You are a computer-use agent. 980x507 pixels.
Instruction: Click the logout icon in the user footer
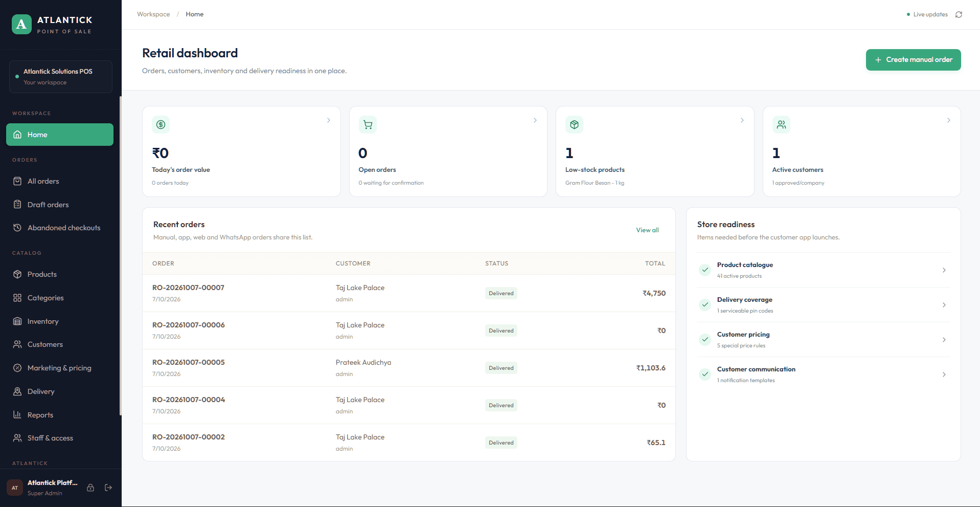click(x=108, y=488)
